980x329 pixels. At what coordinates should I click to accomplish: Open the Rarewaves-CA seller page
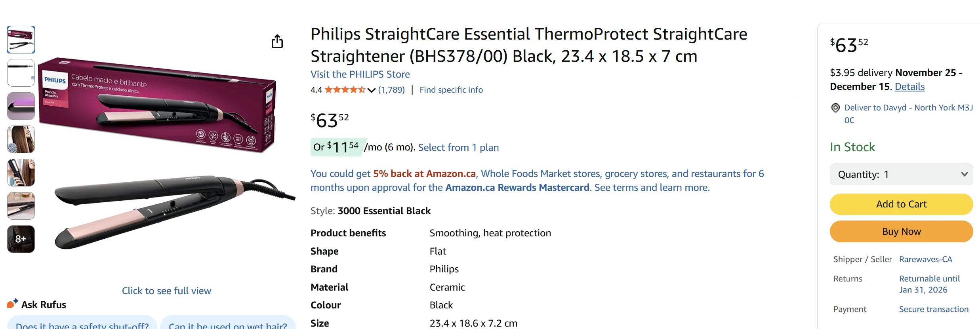click(927, 259)
